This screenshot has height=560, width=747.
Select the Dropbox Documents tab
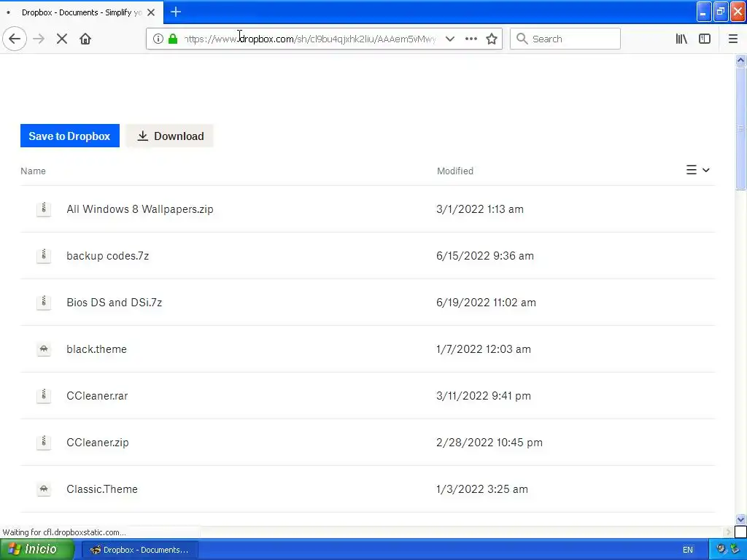(82, 12)
